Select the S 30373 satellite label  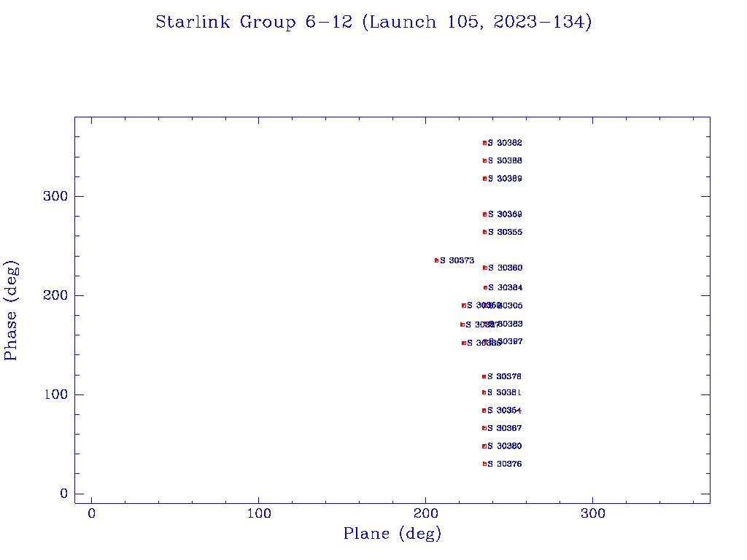pos(457,260)
